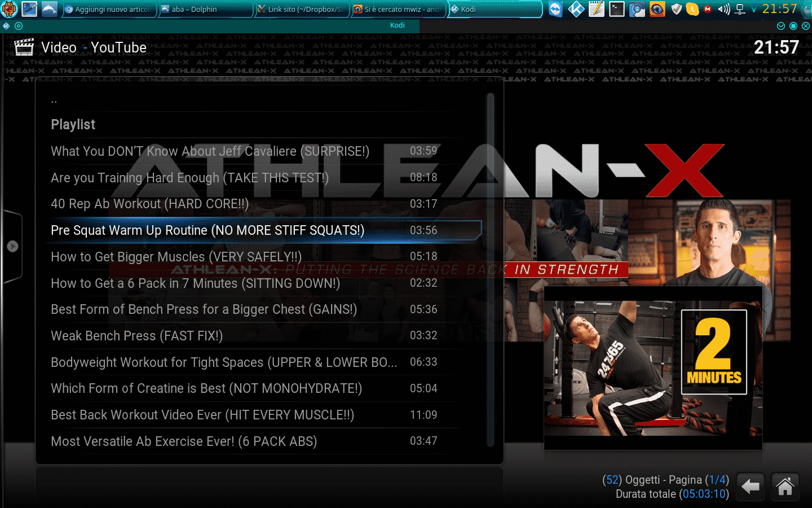
Task: Launch Dolphin file manager from taskbar
Action: coord(50,9)
